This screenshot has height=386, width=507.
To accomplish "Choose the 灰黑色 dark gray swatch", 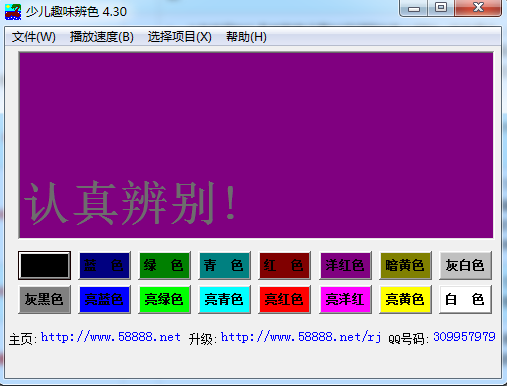I will click(x=44, y=299).
